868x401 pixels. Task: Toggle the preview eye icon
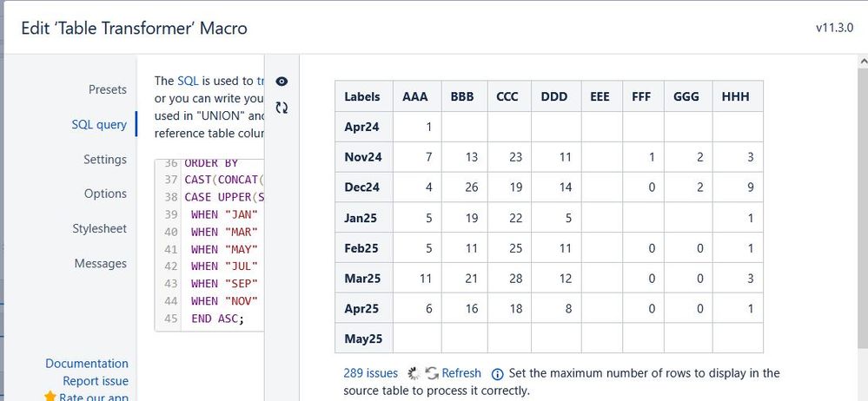(282, 82)
